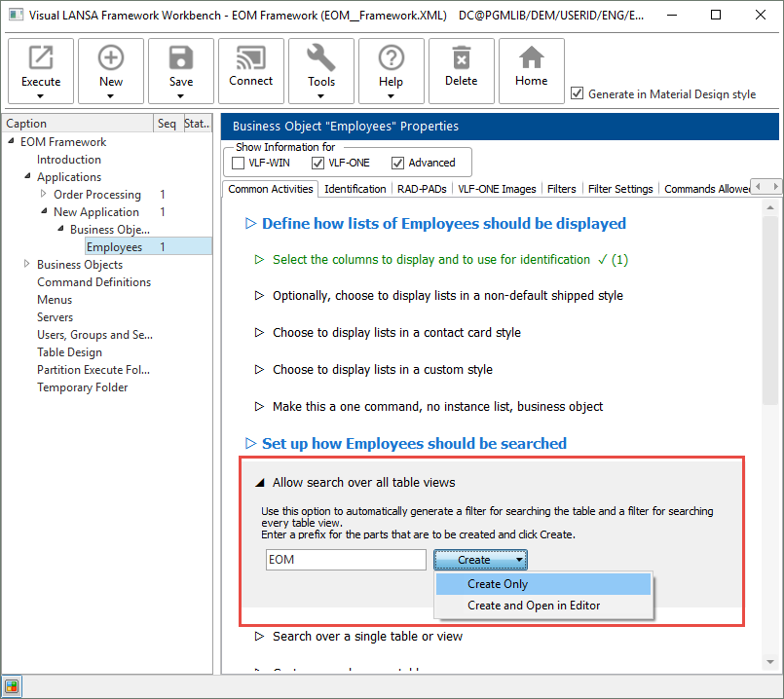Viewport: 784px width, 699px height.
Task: Click the Save disk icon
Action: coord(181,57)
